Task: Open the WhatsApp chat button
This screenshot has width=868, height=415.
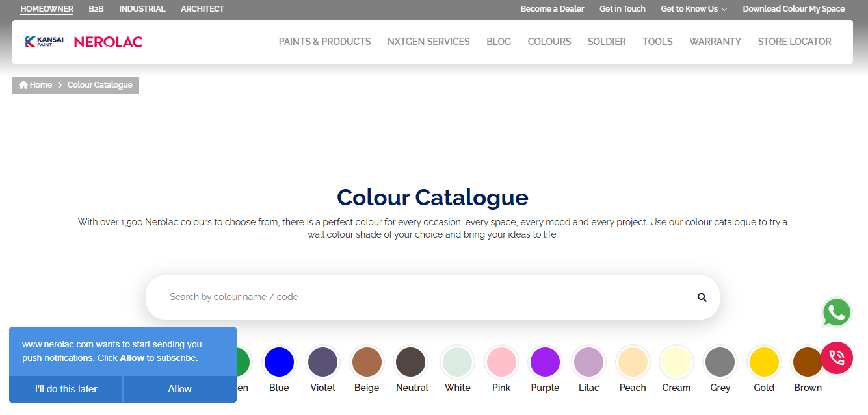Action: pyautogui.click(x=836, y=312)
